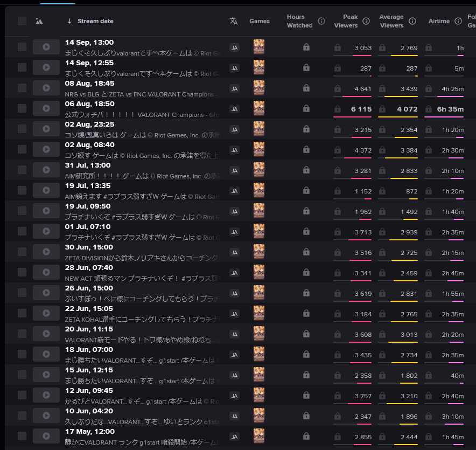Screen dimensions: 476x450
Task: Select average viewers value 3 013
Action: coord(409,335)
